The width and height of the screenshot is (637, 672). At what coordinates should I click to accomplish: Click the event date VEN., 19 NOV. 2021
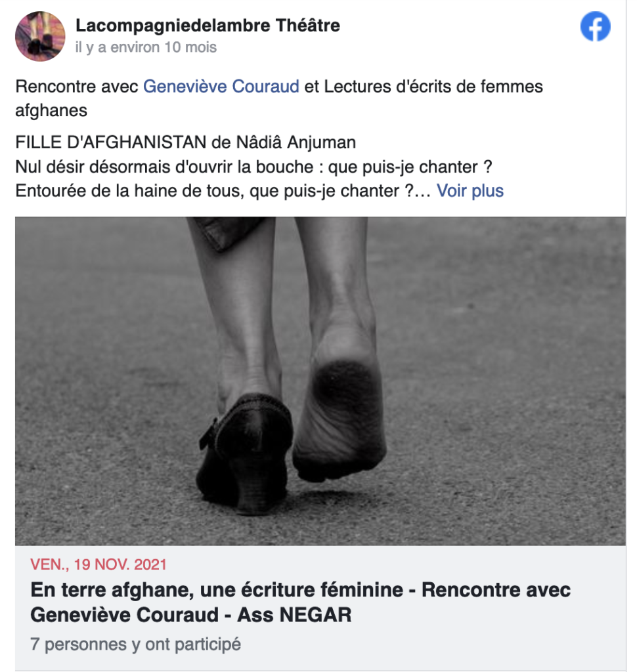coord(99,564)
